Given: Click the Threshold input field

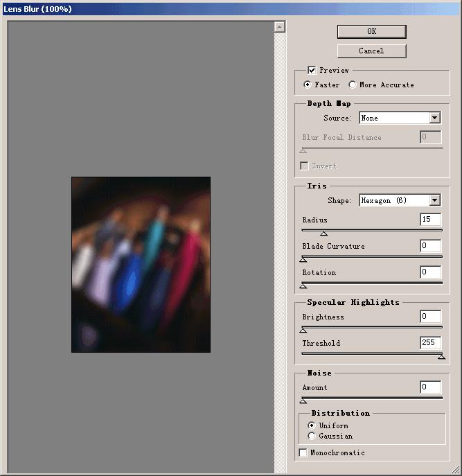Looking at the screenshot, I should point(430,343).
